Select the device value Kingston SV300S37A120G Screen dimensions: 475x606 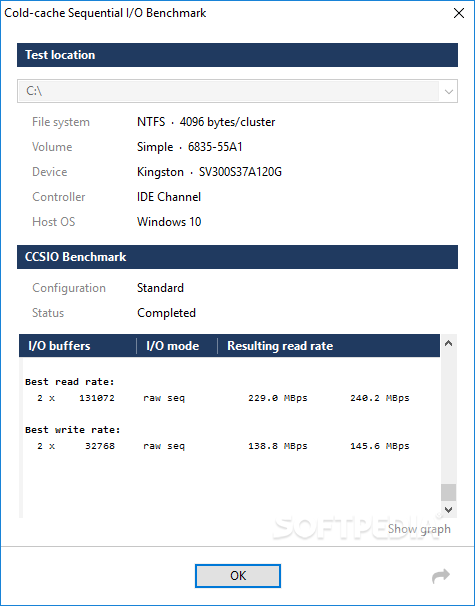pos(209,172)
